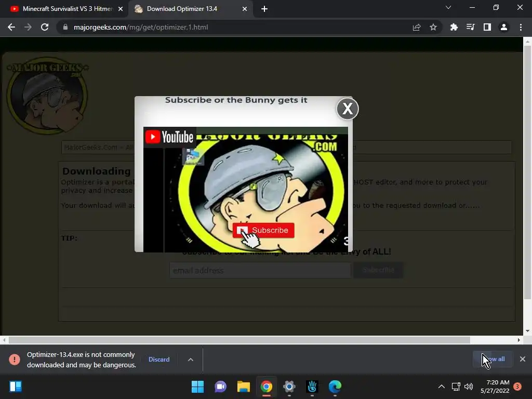Screen dimensions: 532x399
Task: View site info via the lock icon
Action: coord(65,27)
